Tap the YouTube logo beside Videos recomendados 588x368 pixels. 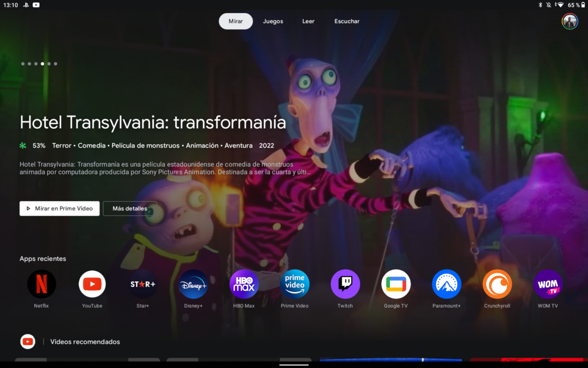pyautogui.click(x=28, y=342)
